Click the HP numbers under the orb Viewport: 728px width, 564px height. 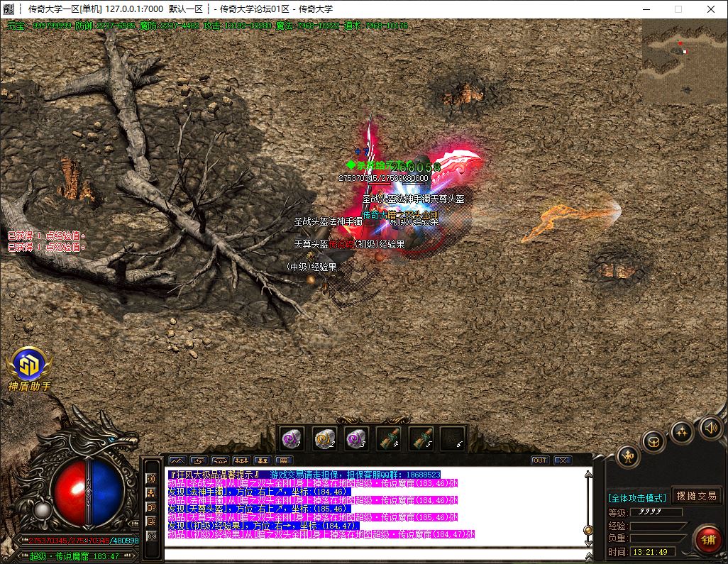tap(84, 541)
